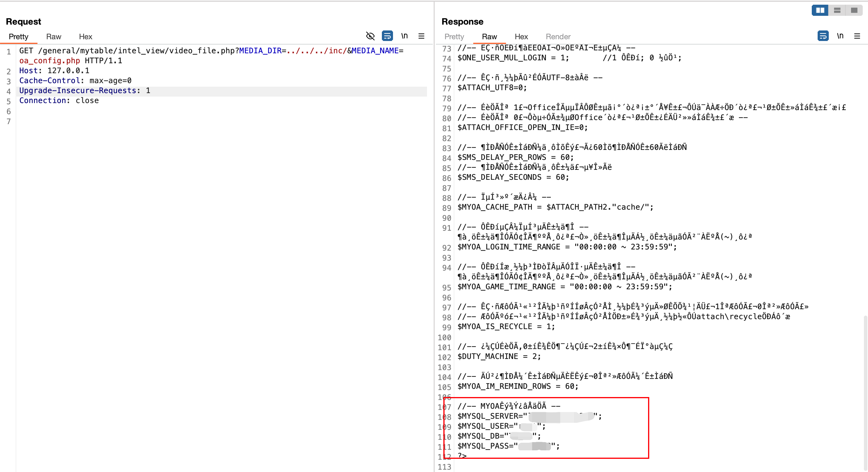Viewport: 868px width, 472px height.
Task: Click the $MYOA_IM_REMIND_ROWS = 60 line
Action: point(517,387)
